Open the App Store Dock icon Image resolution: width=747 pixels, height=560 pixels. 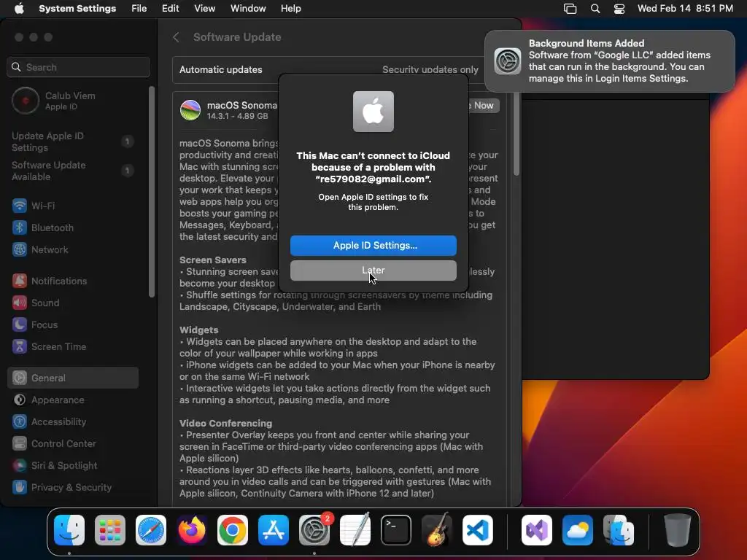(274, 530)
